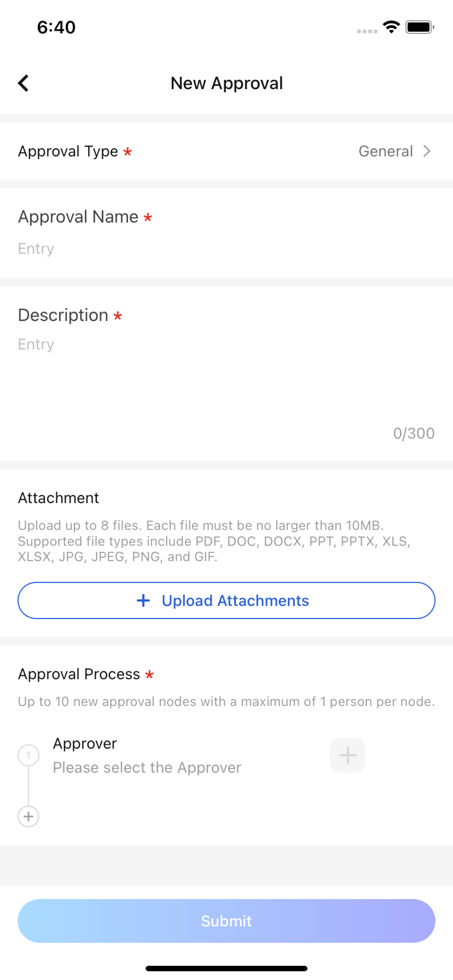This screenshot has height=980, width=453.
Task: Tap the battery status icon
Action: (x=420, y=27)
